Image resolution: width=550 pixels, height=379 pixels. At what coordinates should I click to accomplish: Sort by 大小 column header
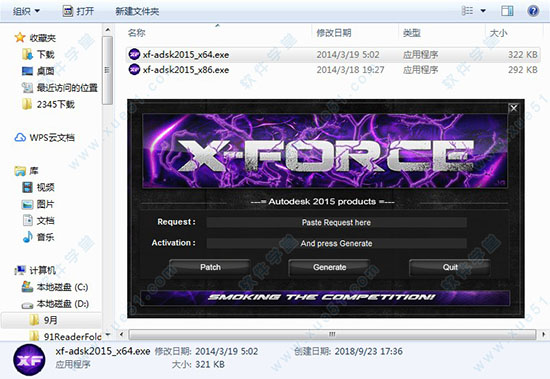(498, 33)
